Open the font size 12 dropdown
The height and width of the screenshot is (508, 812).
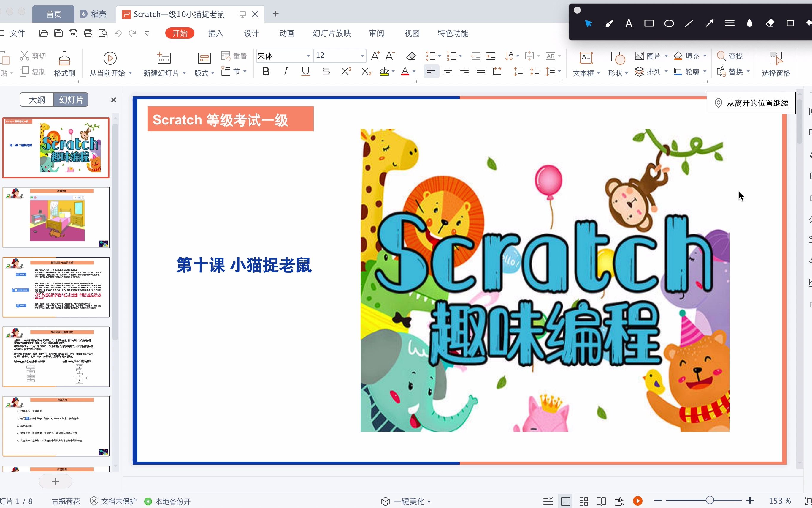362,56
